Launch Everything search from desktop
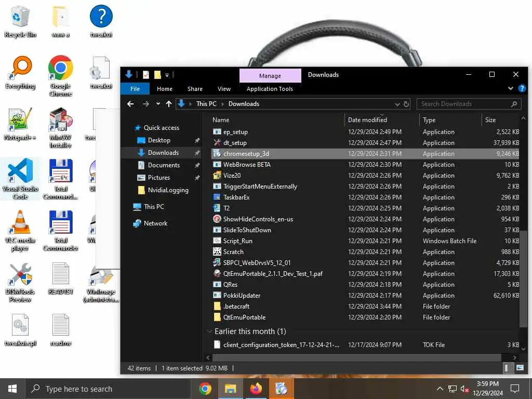Image resolution: width=532 pixels, height=399 pixels. click(x=20, y=73)
